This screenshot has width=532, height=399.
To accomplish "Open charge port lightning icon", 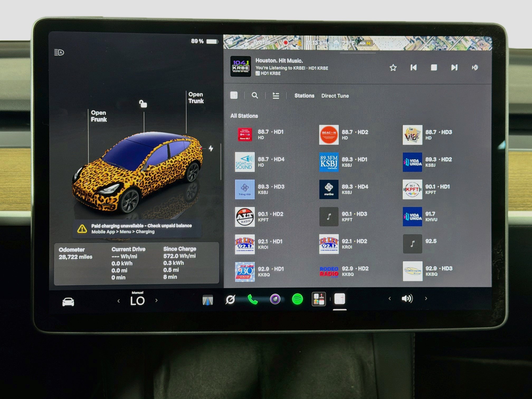I will [211, 148].
